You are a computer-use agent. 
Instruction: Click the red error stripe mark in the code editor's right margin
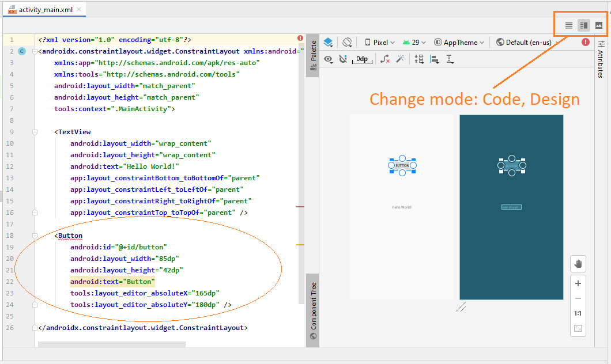[300, 207]
